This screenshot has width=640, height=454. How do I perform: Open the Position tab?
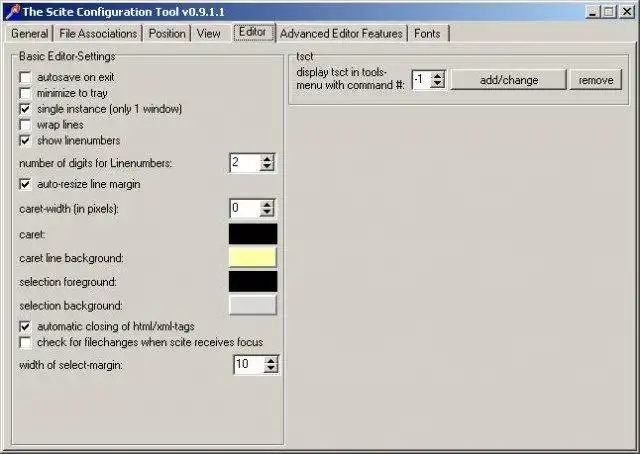(x=167, y=33)
